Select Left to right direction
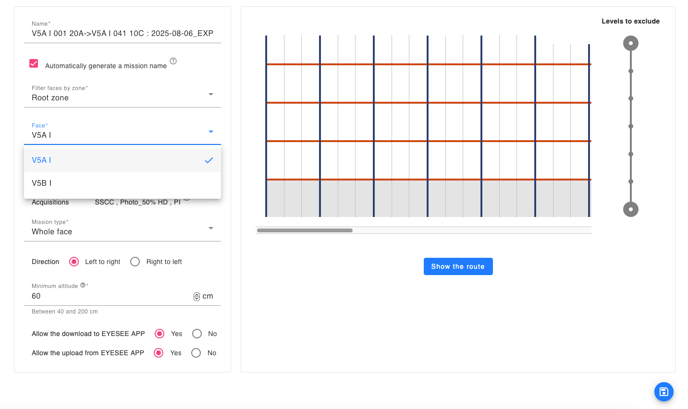 tap(74, 262)
